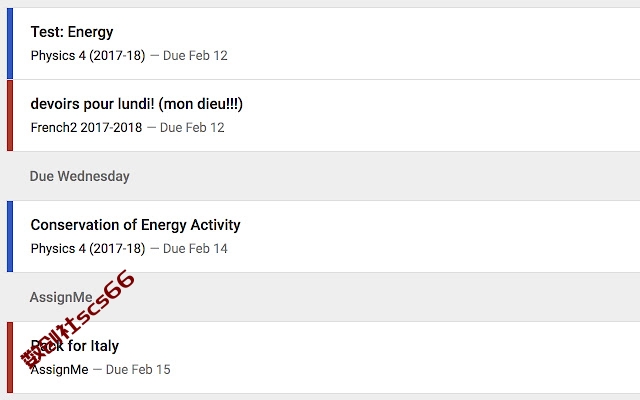Screen dimensions: 640x400
Task: Click blue color bar beside Test: Energy
Action: [10, 43]
